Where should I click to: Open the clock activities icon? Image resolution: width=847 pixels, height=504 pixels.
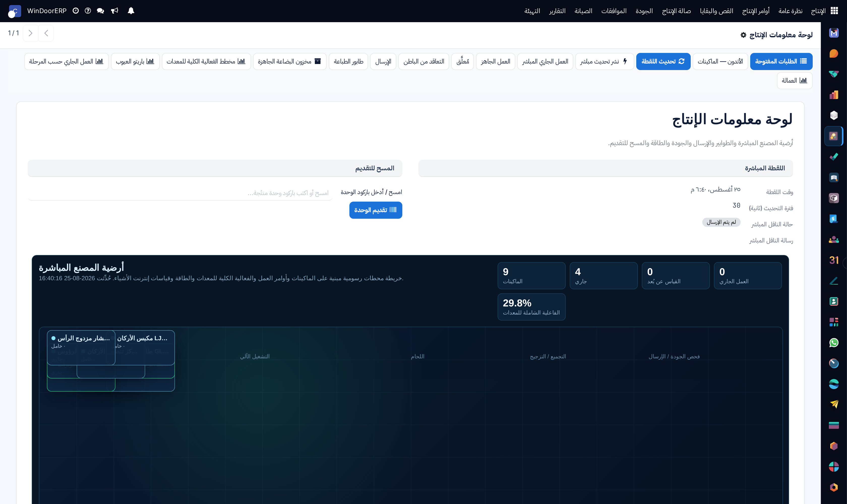(75, 11)
